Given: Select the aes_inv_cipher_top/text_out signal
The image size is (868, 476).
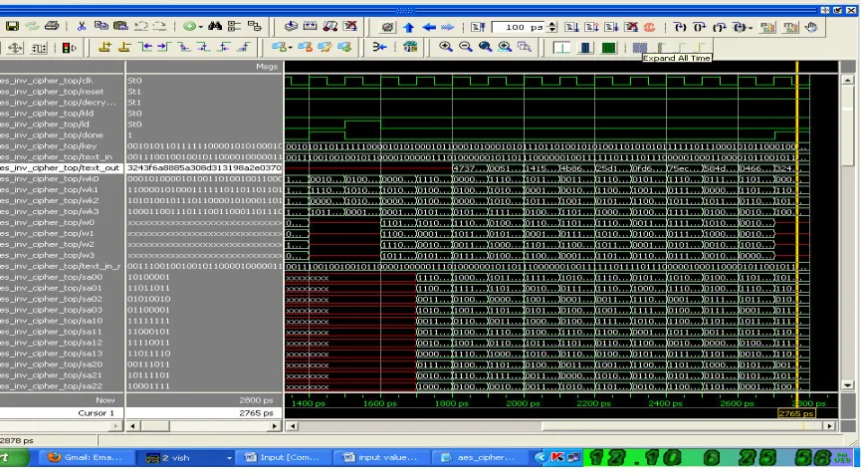Looking at the screenshot, I should pos(62,167).
